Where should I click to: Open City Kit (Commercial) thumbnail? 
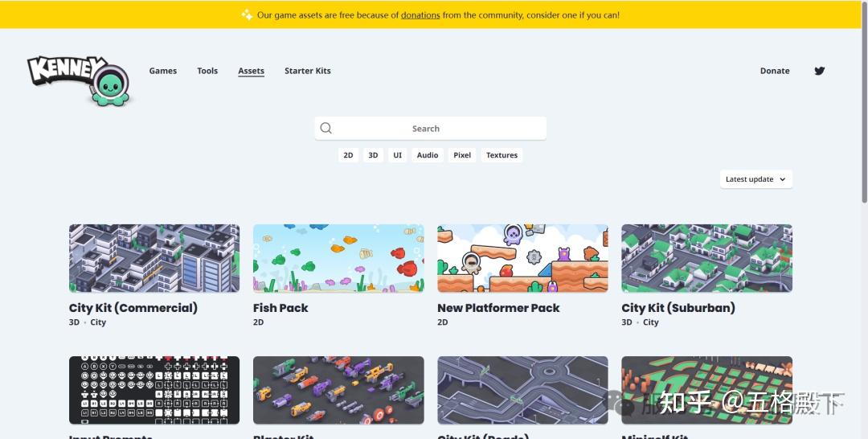tap(154, 258)
